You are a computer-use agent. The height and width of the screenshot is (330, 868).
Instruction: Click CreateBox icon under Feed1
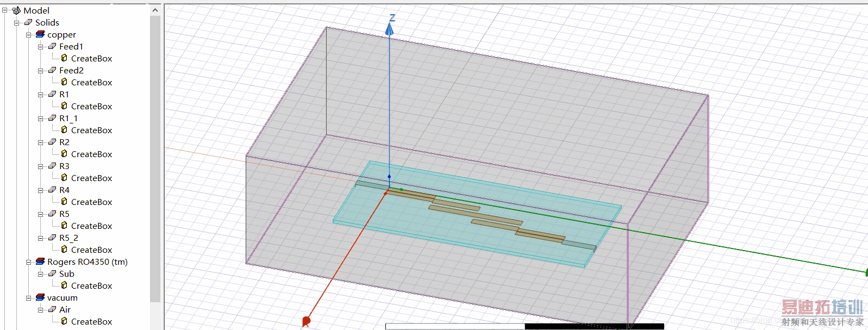[64, 58]
